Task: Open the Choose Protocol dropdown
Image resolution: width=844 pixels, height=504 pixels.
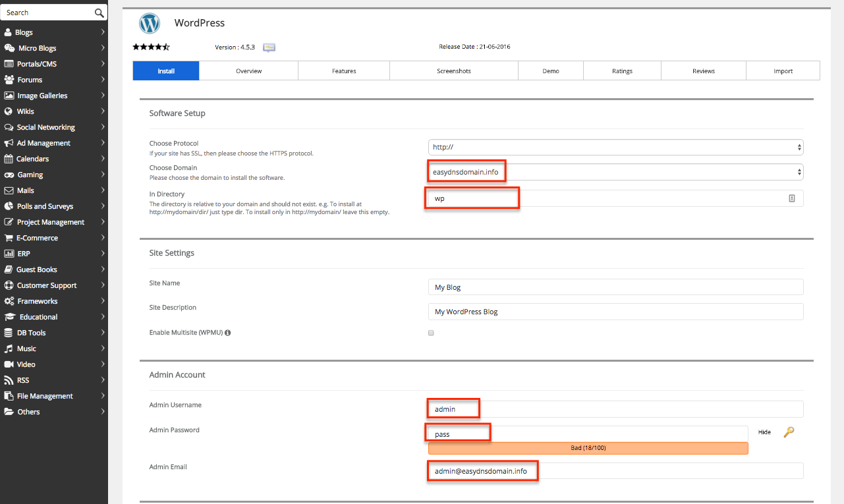Action: tap(615, 148)
